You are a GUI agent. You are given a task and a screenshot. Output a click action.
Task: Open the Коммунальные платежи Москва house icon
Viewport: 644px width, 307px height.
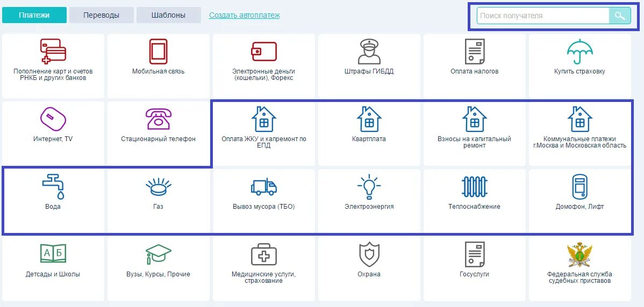click(579, 119)
